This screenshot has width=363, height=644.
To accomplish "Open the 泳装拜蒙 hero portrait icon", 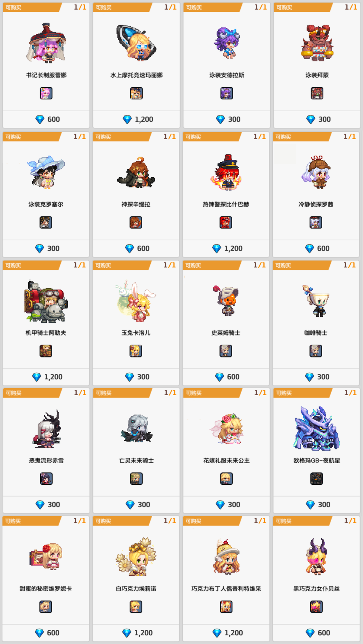I will coord(317,93).
